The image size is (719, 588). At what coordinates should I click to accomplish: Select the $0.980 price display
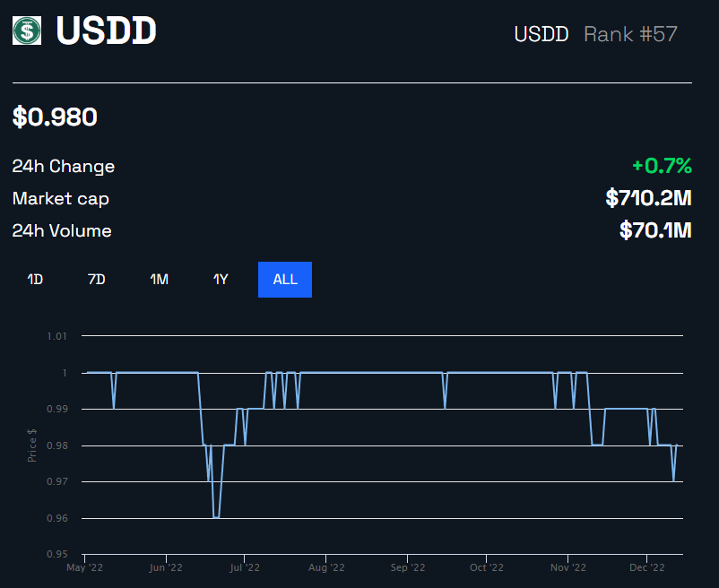click(x=56, y=117)
